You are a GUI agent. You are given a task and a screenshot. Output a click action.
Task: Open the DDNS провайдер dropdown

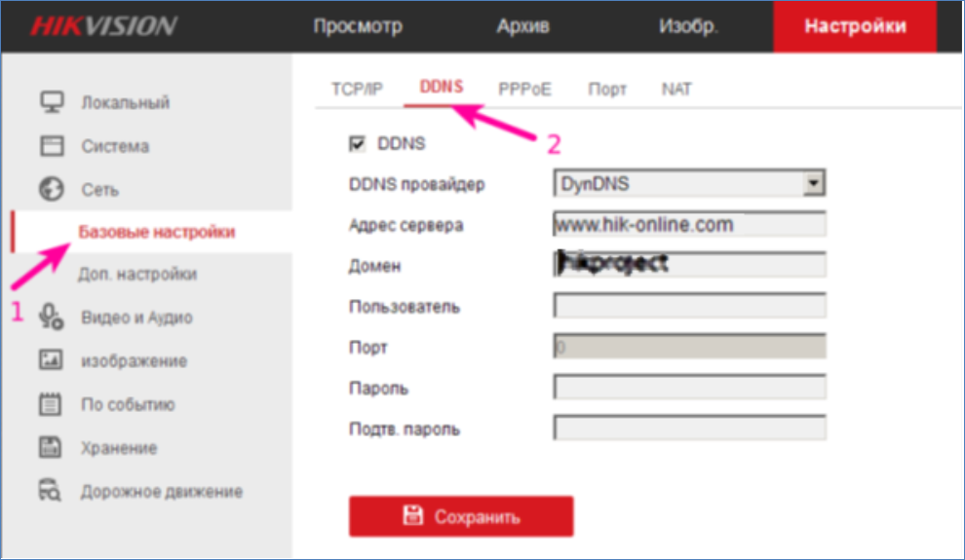pyautogui.click(x=815, y=182)
